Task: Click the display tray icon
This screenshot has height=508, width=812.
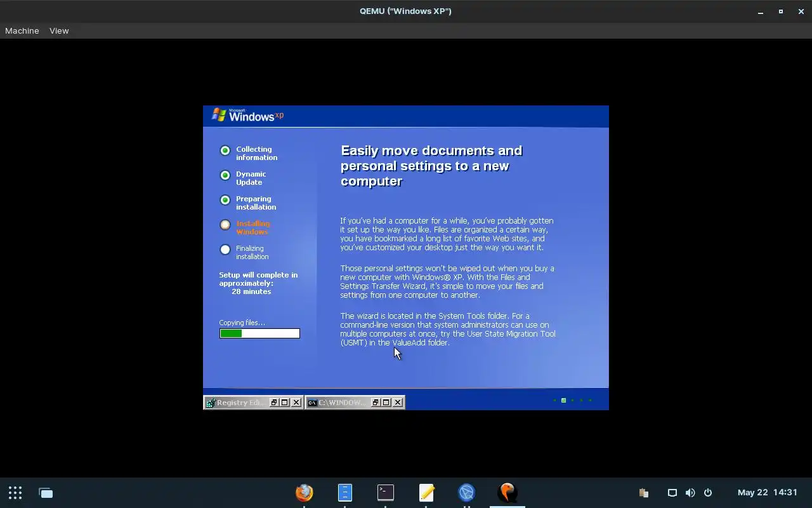Action: pyautogui.click(x=672, y=493)
